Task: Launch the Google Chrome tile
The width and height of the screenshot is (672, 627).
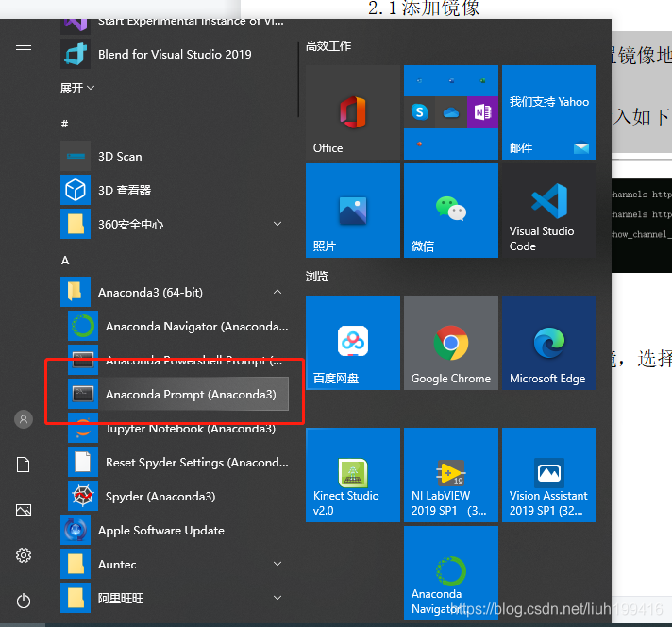Action: [451, 343]
